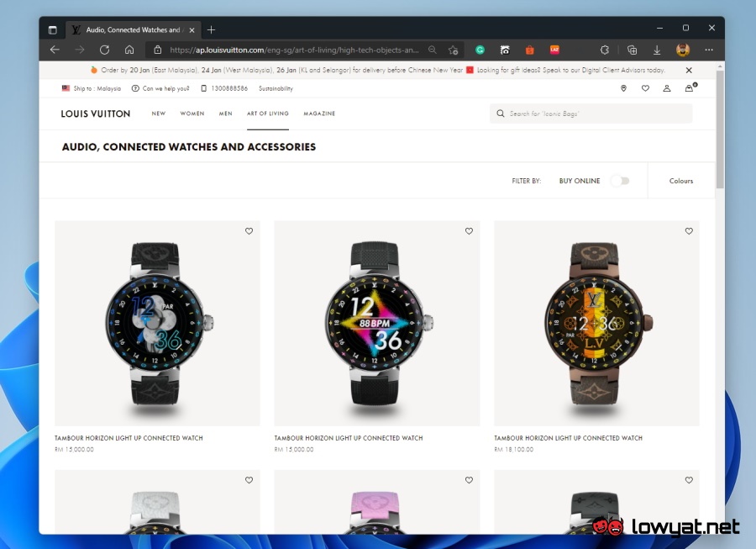
Task: Click the search field for Iconic Bags
Action: [591, 113]
